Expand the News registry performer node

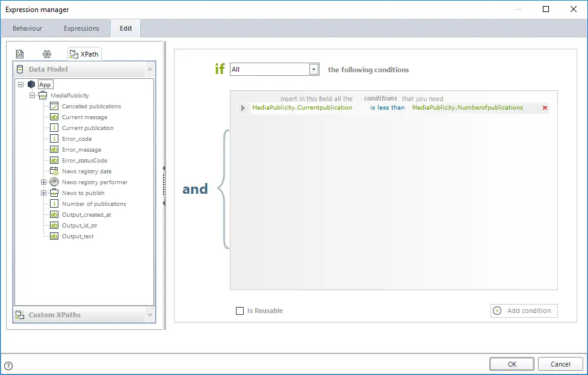43,182
